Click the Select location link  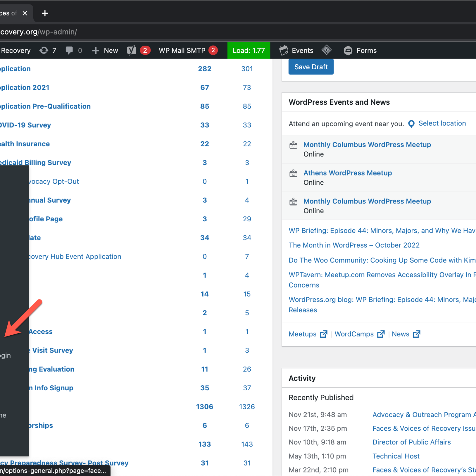pyautogui.click(x=442, y=123)
